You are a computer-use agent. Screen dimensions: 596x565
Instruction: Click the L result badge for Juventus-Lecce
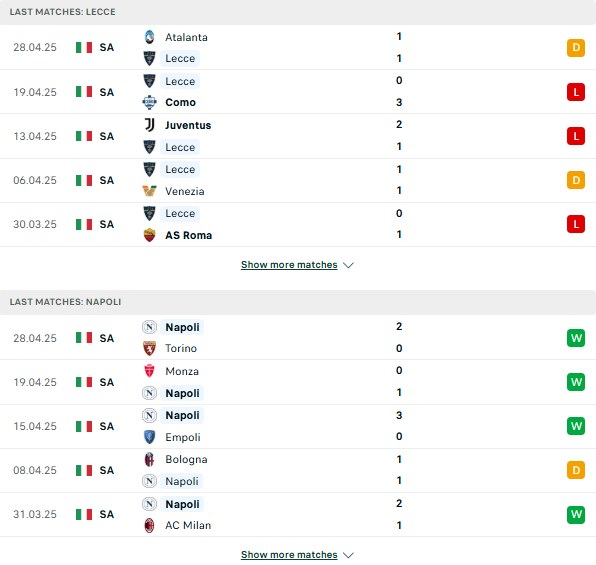576,136
